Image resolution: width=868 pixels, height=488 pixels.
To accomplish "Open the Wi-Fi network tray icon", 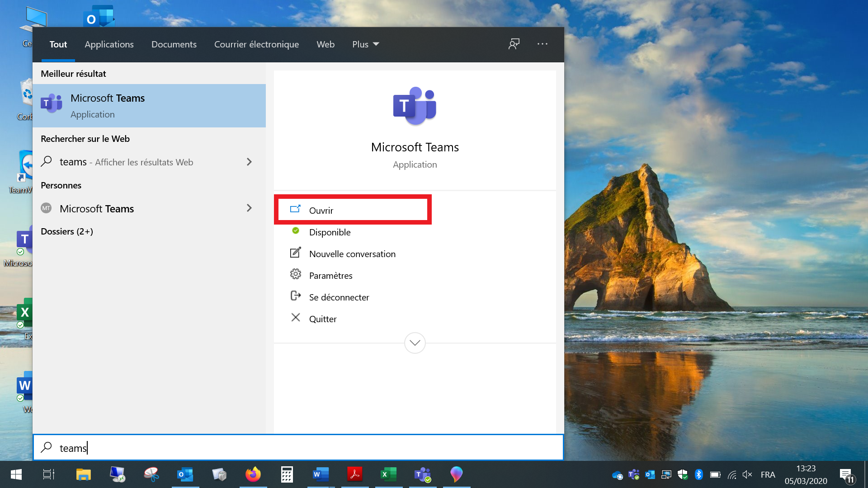I will point(732,475).
